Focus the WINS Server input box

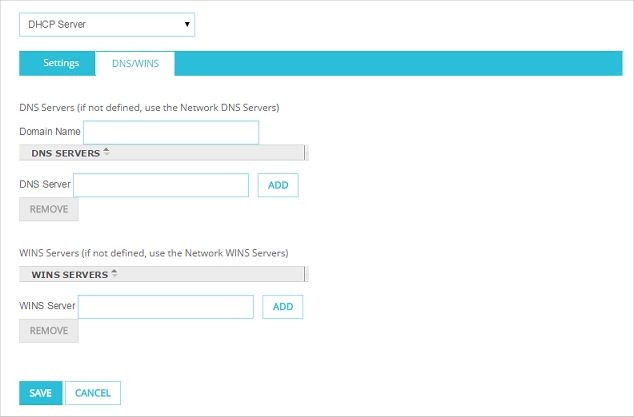tap(166, 306)
